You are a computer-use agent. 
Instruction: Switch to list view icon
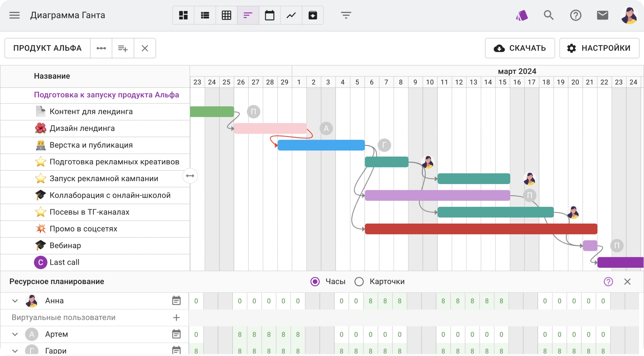tap(205, 15)
